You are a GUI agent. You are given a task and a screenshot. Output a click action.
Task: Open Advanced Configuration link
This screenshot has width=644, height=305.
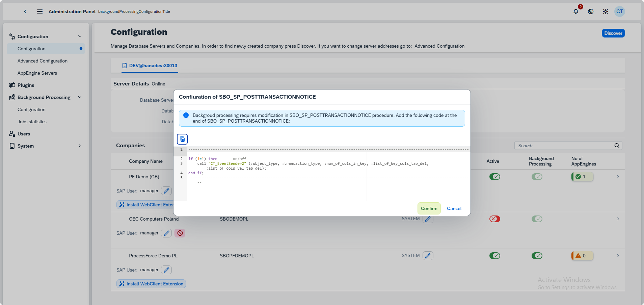[x=439, y=46]
